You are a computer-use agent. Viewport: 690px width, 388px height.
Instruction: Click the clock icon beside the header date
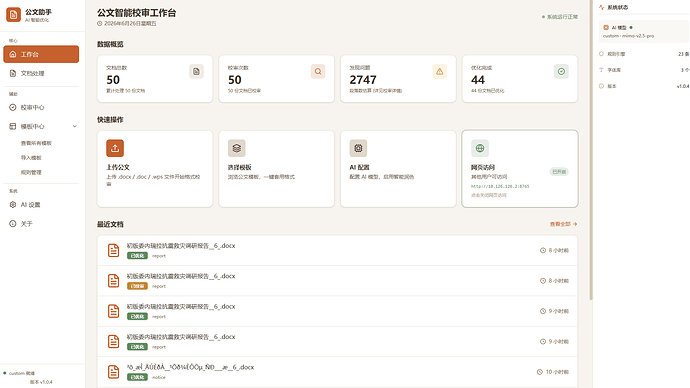[x=100, y=24]
